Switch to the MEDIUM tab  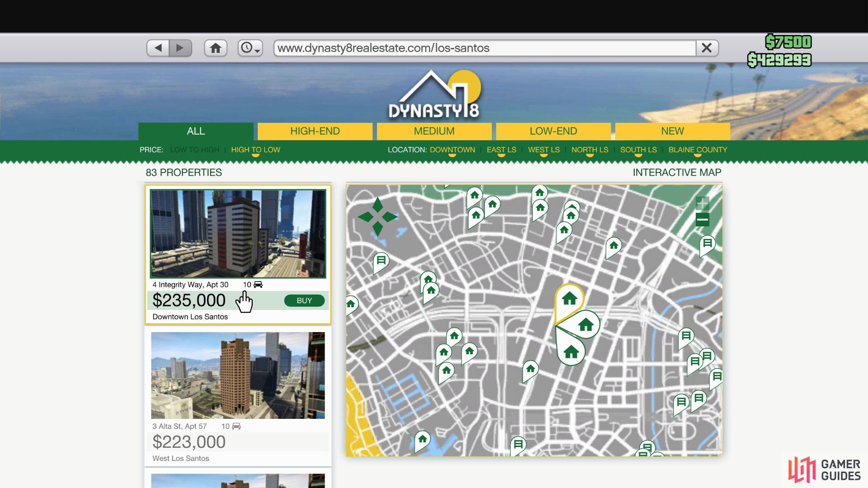point(434,131)
